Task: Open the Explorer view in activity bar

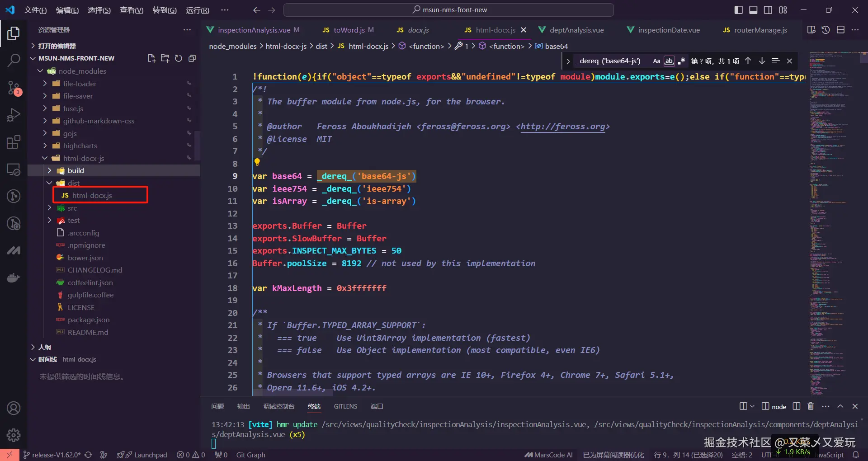Action: [14, 33]
